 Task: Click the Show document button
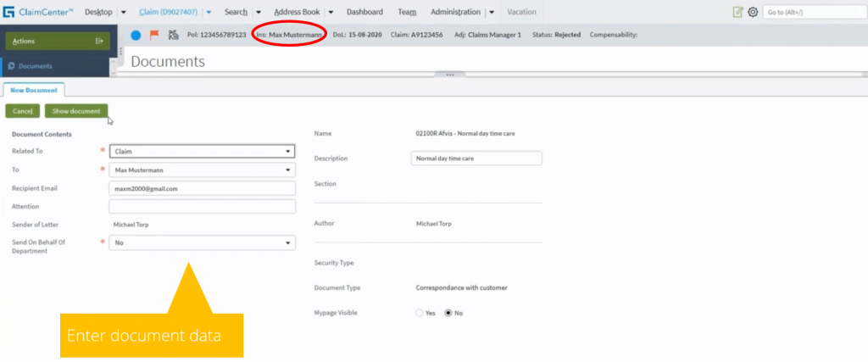[76, 111]
